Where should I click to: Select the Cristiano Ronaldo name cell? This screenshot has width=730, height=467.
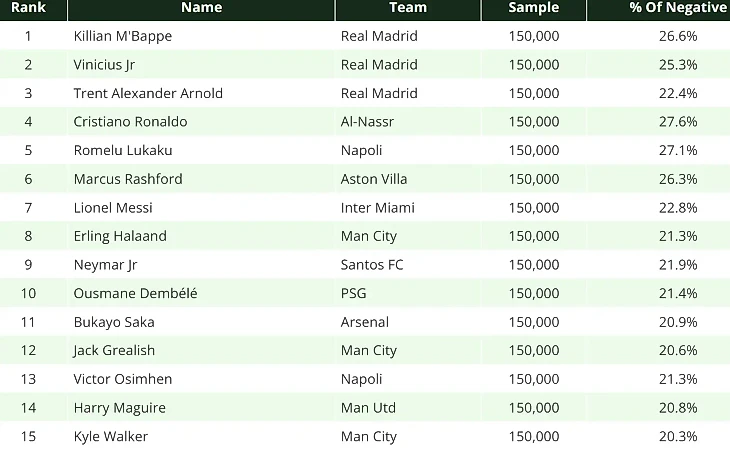click(130, 122)
